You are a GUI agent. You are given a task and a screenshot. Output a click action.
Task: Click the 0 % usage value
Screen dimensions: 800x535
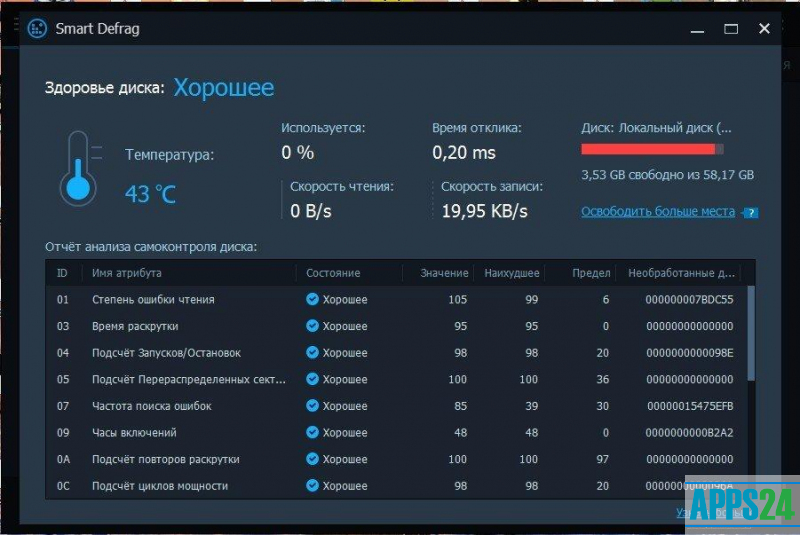pyautogui.click(x=297, y=152)
